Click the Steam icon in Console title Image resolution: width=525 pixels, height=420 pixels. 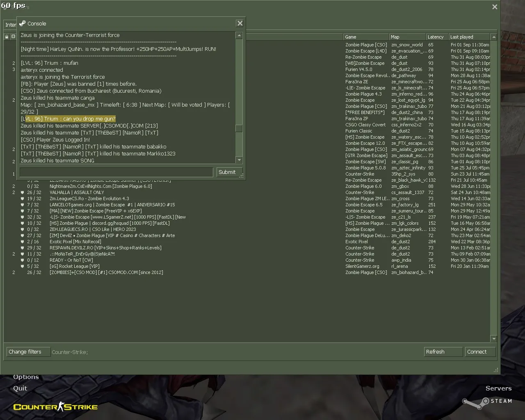[23, 23]
